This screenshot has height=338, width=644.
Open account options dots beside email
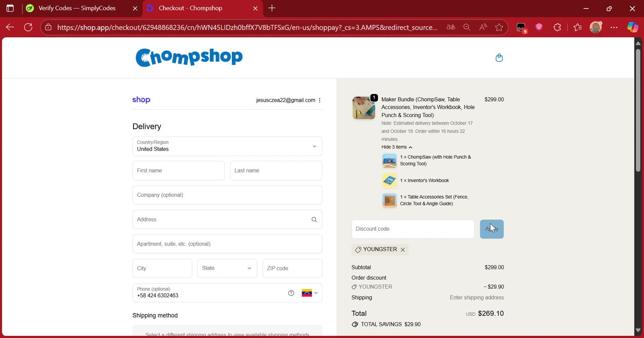click(319, 100)
